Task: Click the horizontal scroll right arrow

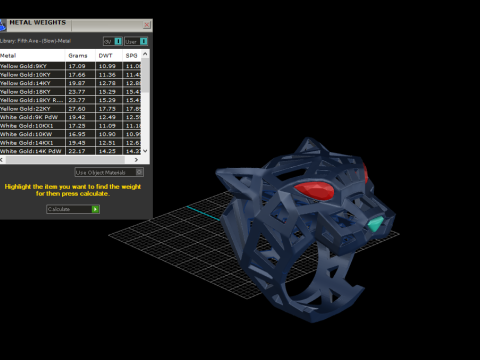Action: tap(136, 160)
